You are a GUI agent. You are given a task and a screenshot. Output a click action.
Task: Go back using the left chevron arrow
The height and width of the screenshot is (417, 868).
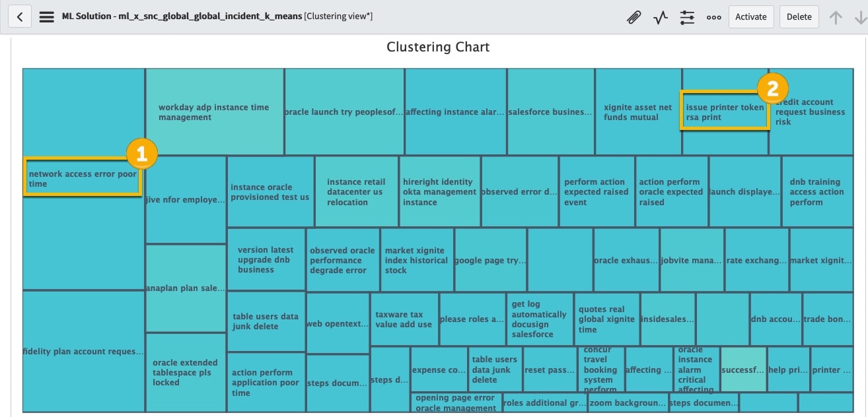[x=19, y=16]
